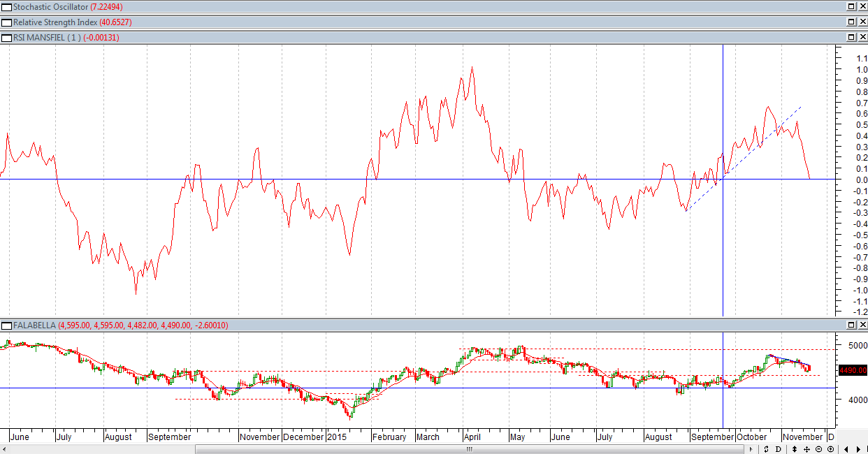Close the RSI MANSFIEL indicator panel
The width and height of the screenshot is (868, 454).
pyautogui.click(x=862, y=38)
